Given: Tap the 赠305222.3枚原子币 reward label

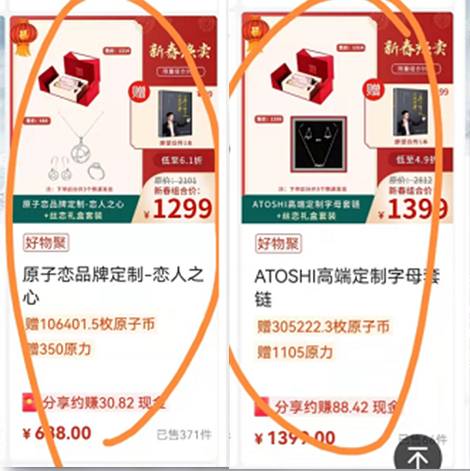Looking at the screenshot, I should [x=323, y=327].
